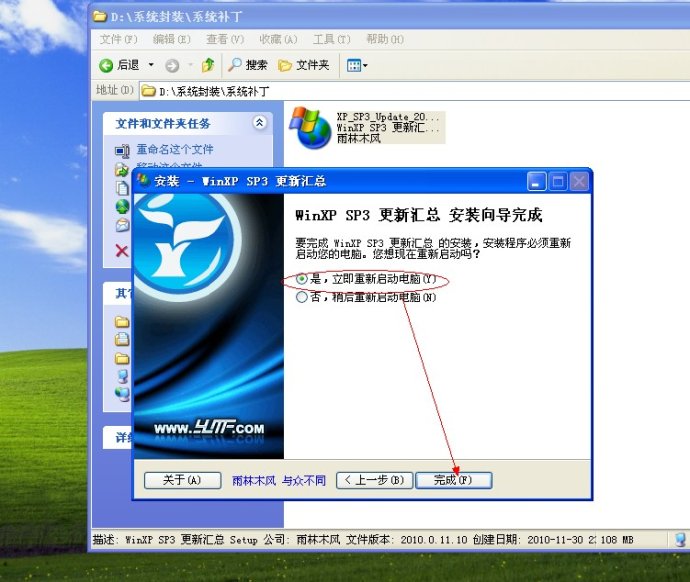Open the 雨林木风 与众不同 link
The width and height of the screenshot is (690, 582).
pyautogui.click(x=279, y=480)
